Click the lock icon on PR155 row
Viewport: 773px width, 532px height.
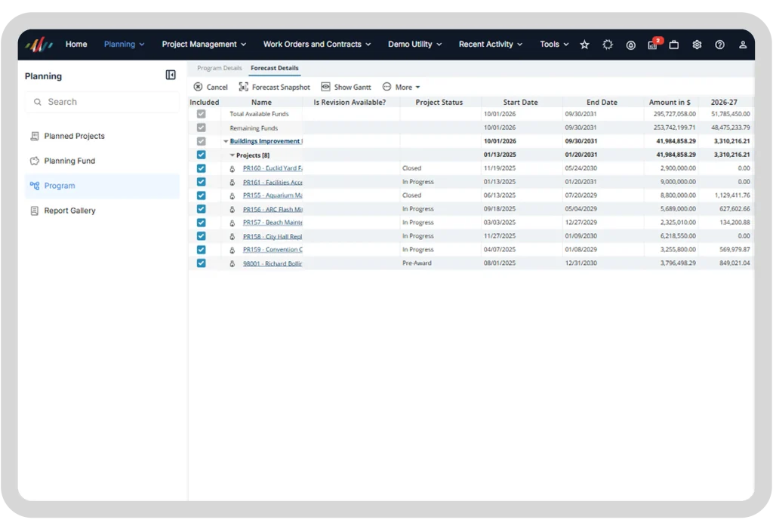tap(233, 195)
